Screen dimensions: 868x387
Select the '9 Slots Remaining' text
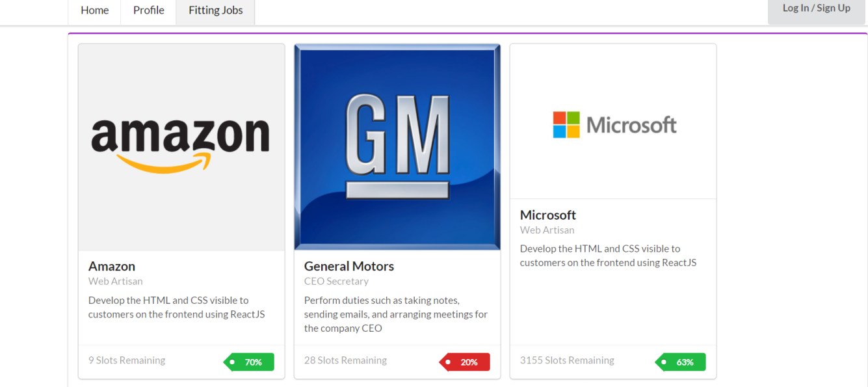(127, 360)
